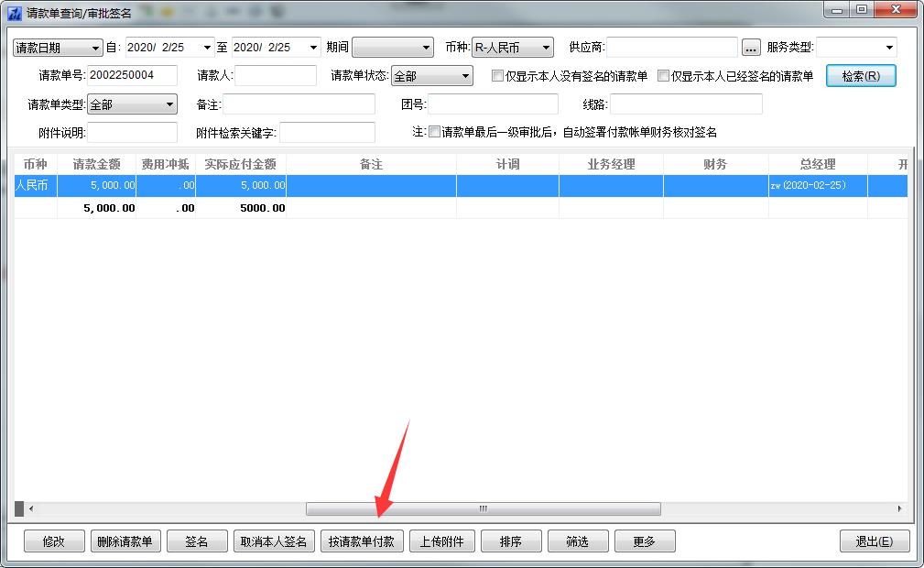The image size is (924, 568).
Task: Expand the 币种 currency dropdown
Action: [x=546, y=48]
